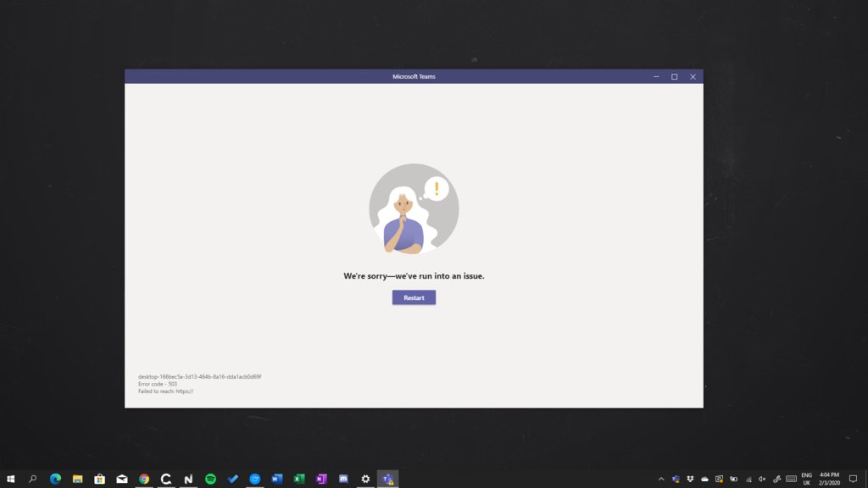Screen dimensions: 868x488
Task: Open Microsoft To Do checkmark icon
Action: coord(232,479)
